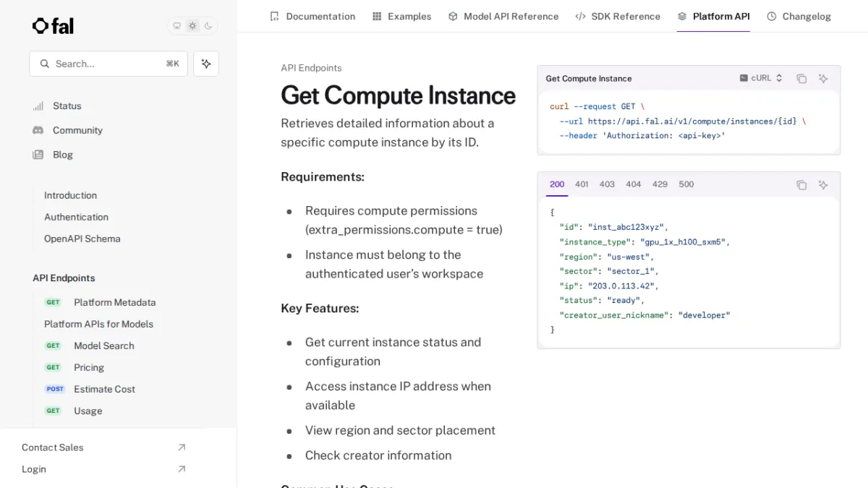Show the 403 response example
868x488 pixels.
coord(607,184)
